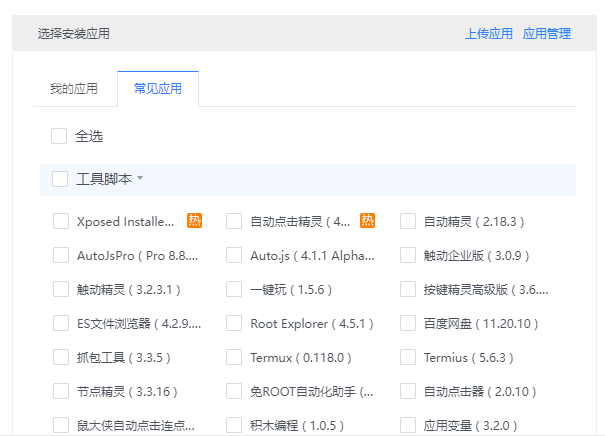Select the Termux (0.118.0) checkbox
Viewport: 605px width, 436px height.
[234, 357]
